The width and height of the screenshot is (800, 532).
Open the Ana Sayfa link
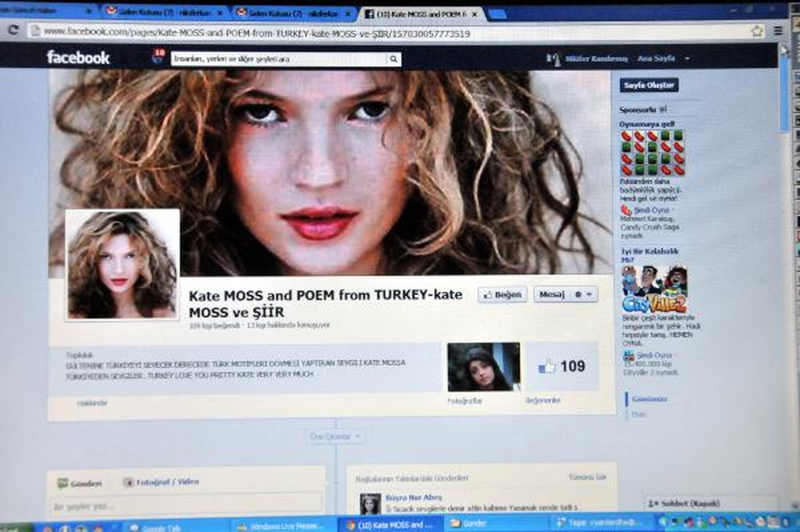coord(656,59)
